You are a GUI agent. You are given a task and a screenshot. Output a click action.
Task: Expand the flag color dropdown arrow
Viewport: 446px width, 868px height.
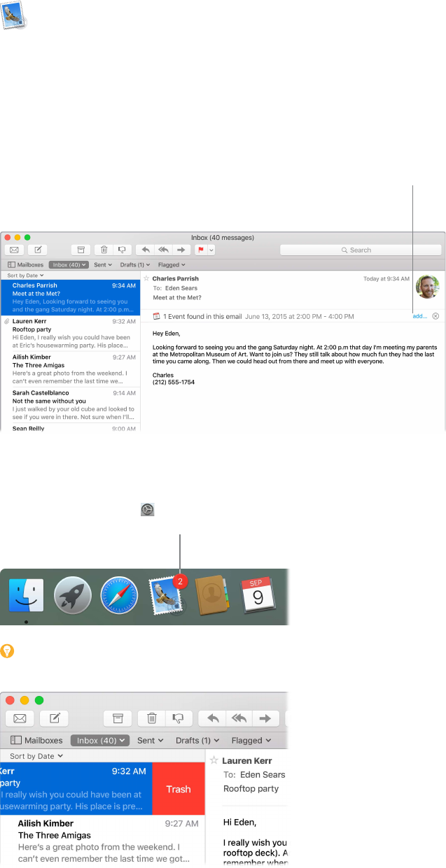pyautogui.click(x=211, y=250)
